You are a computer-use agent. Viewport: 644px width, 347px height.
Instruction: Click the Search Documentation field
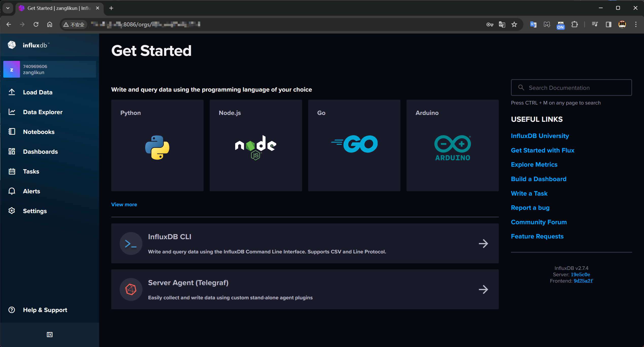(571, 88)
